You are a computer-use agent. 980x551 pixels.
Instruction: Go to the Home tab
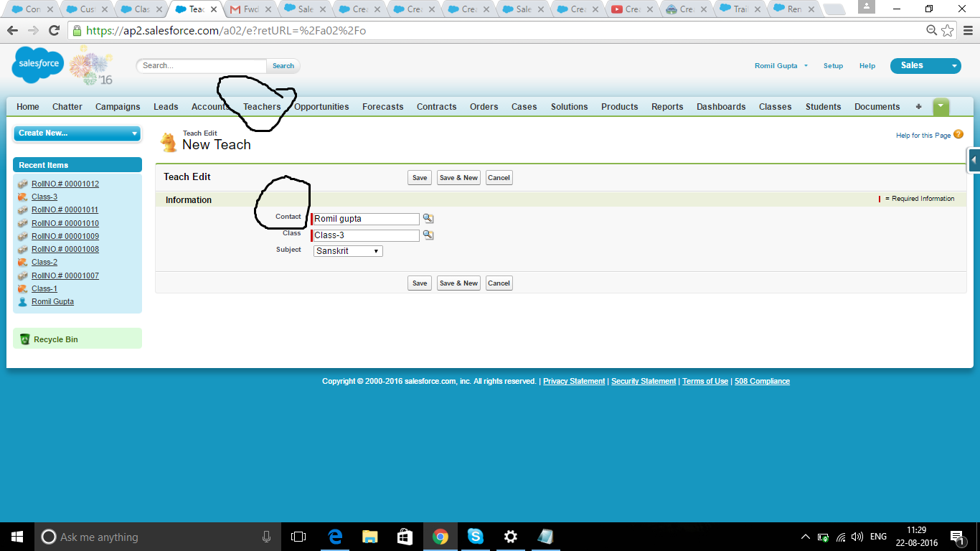point(28,107)
